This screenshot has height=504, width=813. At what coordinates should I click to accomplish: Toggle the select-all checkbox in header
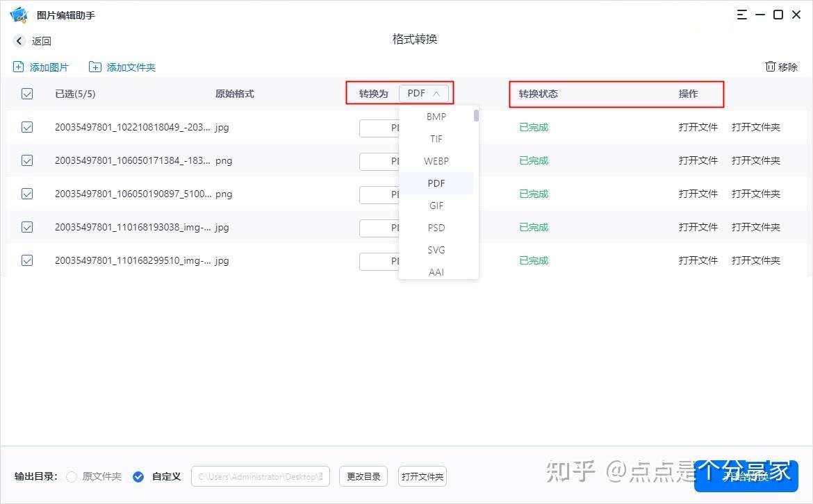[x=27, y=94]
